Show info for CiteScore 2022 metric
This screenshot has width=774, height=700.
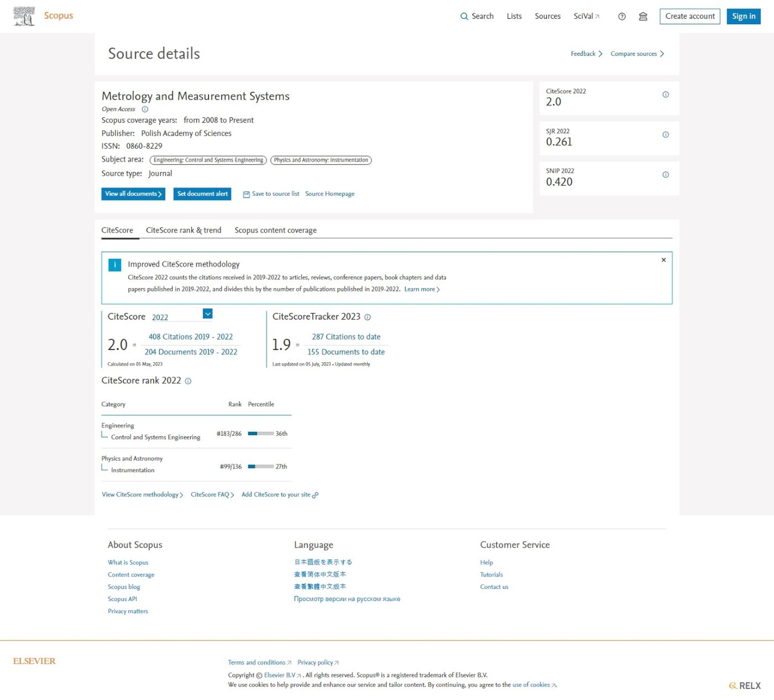pos(665,94)
